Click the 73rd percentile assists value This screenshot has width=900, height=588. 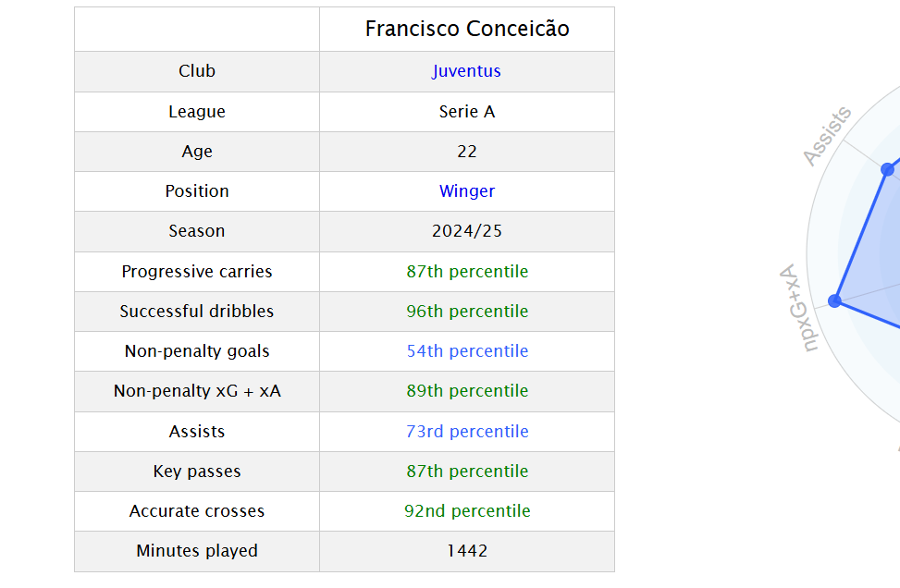tap(466, 432)
